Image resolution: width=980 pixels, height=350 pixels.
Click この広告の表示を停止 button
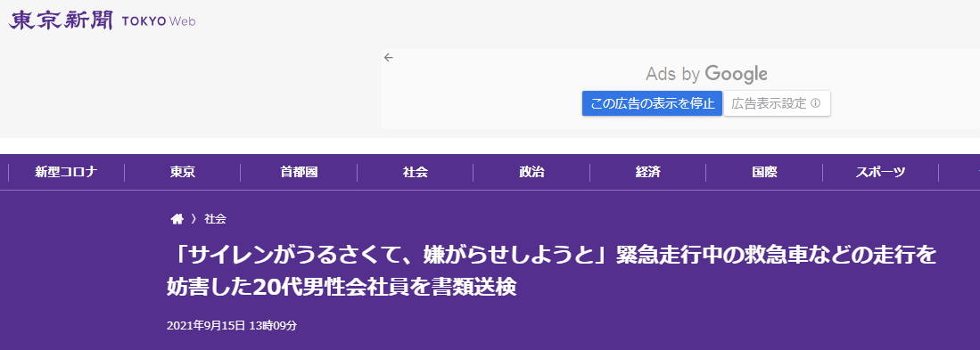[653, 103]
